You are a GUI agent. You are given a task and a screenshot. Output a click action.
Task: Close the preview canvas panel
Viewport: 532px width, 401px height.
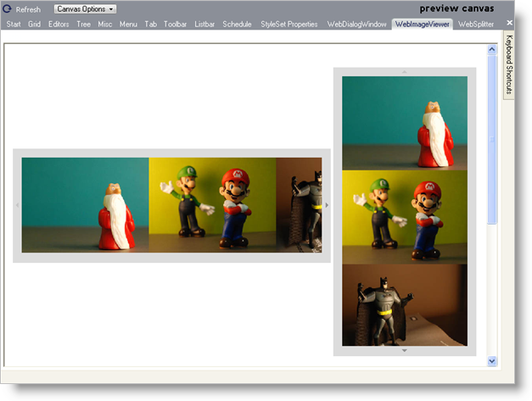pos(509,23)
